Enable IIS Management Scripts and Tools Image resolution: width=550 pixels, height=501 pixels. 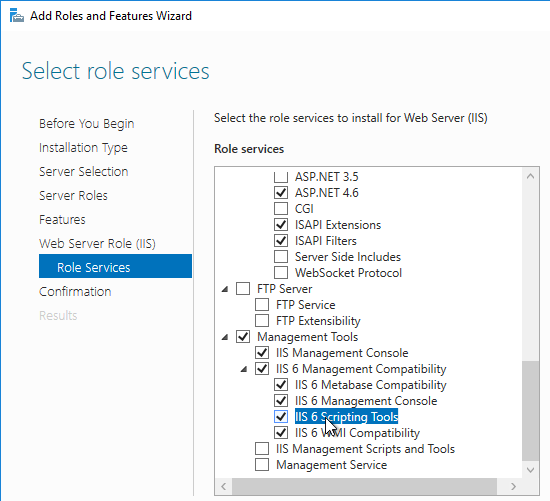[x=262, y=449]
